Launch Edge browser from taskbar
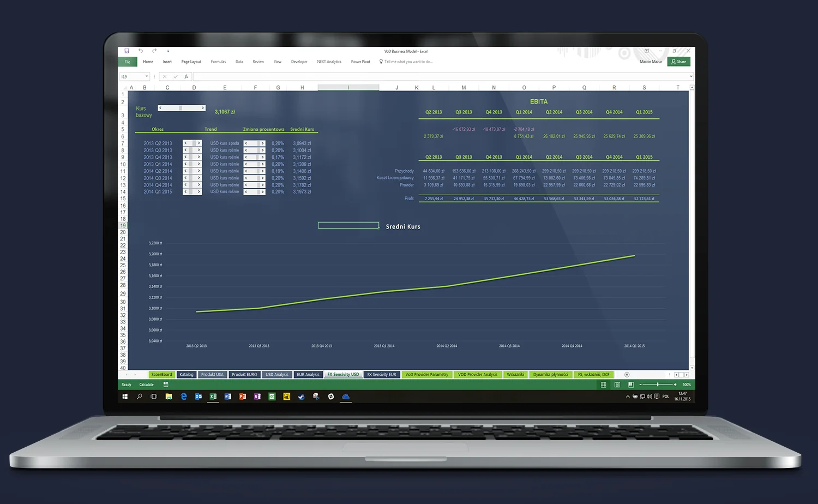 (184, 397)
